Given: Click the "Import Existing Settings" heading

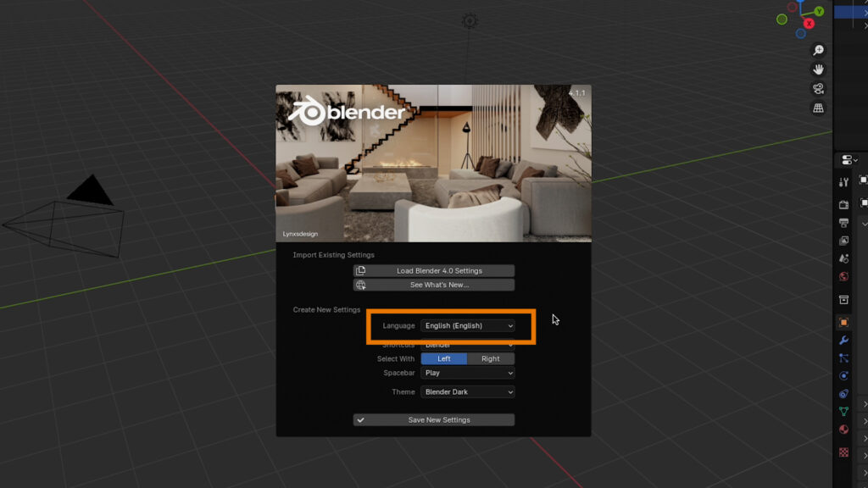Looking at the screenshot, I should (x=334, y=255).
